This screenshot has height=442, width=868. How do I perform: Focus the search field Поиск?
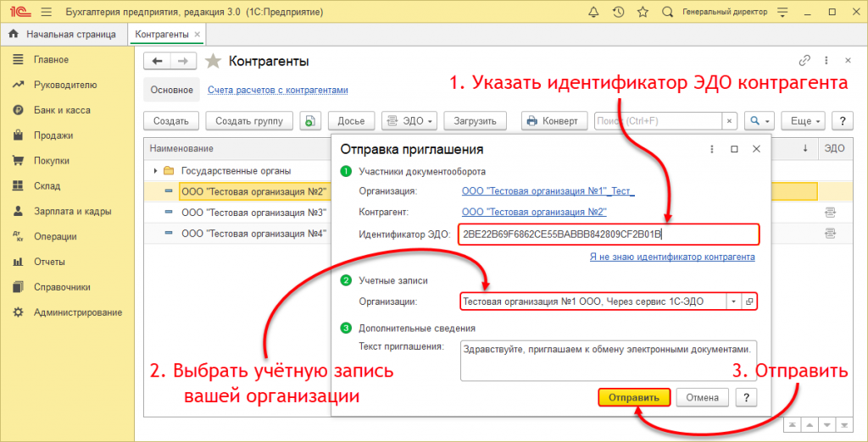click(658, 120)
